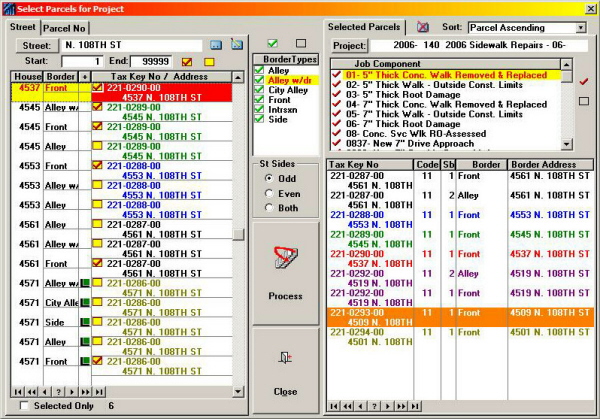The image size is (600, 419).
Task: Click the parcel list scrollbar thumb
Action: tap(238, 234)
